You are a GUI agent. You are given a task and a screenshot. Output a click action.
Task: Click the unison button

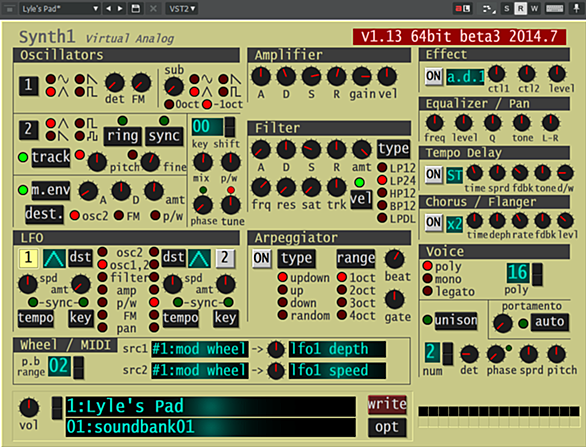456,321
